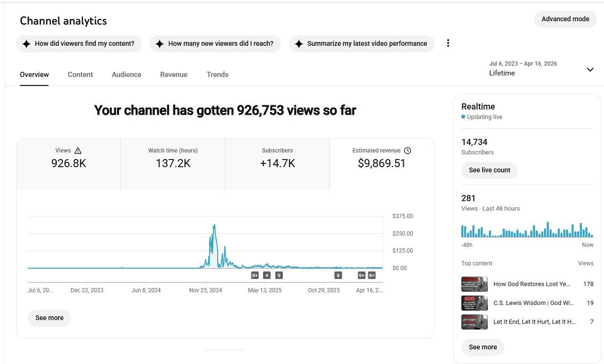604x364 pixels.
Task: Click the warning icon next to Views
Action: tap(78, 151)
